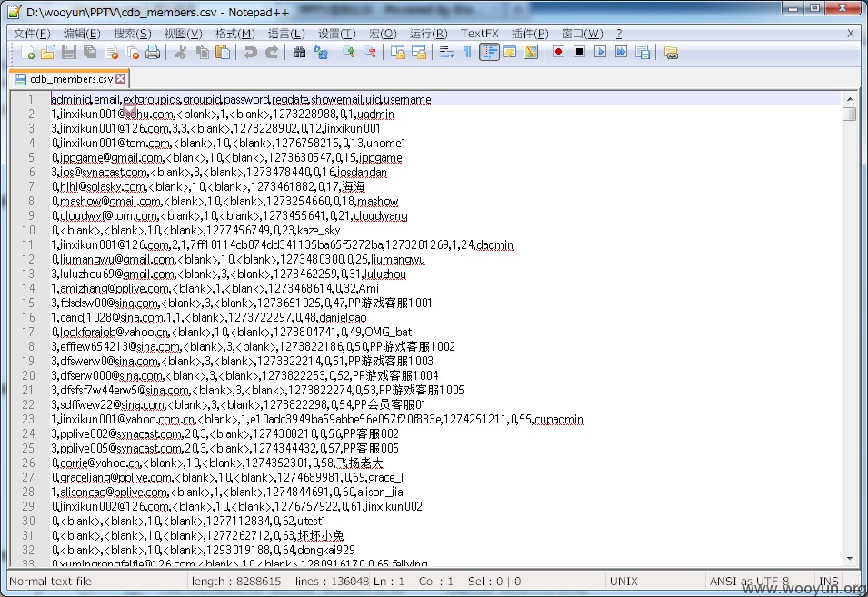Start macro recording with red dot
Image resolution: width=868 pixels, height=597 pixels.
click(559, 52)
